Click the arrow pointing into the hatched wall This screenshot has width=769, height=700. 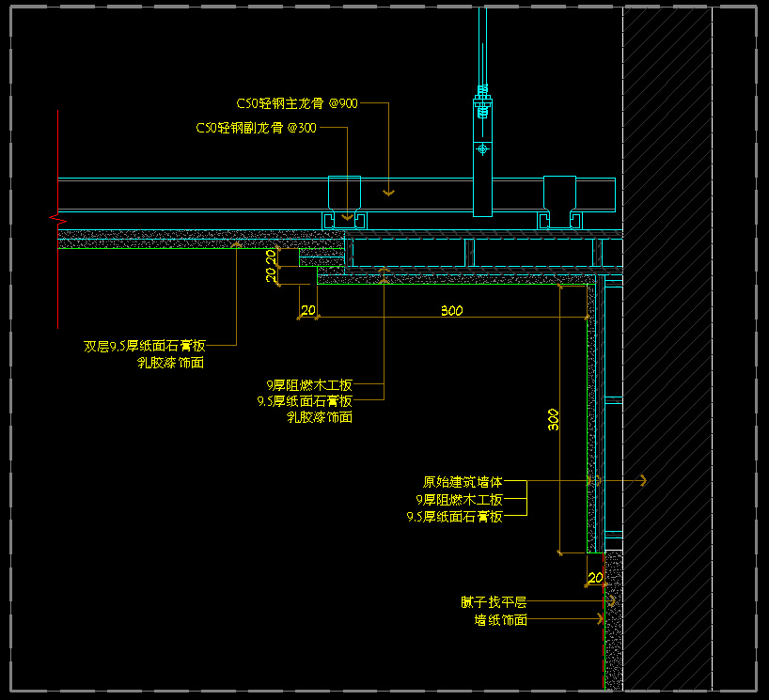click(640, 481)
